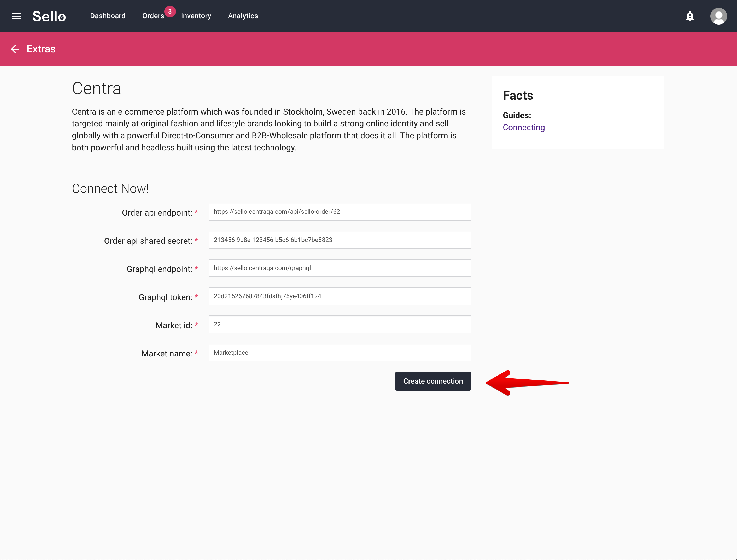This screenshot has height=560, width=737.
Task: Click the Market id label
Action: click(x=174, y=325)
